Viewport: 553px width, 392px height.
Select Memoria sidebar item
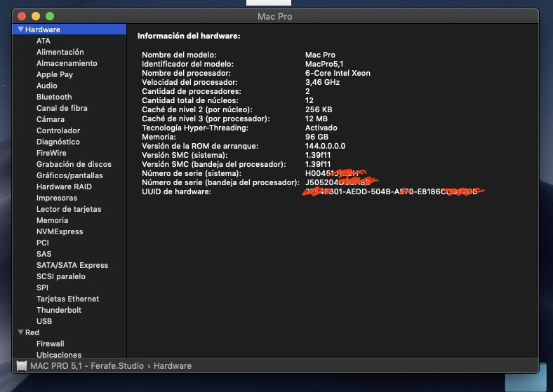[x=52, y=220]
